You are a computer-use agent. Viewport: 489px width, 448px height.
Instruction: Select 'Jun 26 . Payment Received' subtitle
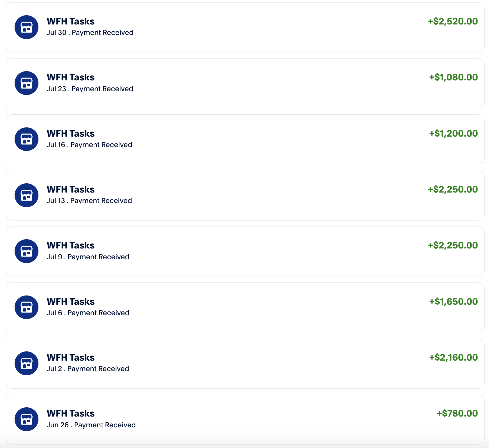click(91, 425)
